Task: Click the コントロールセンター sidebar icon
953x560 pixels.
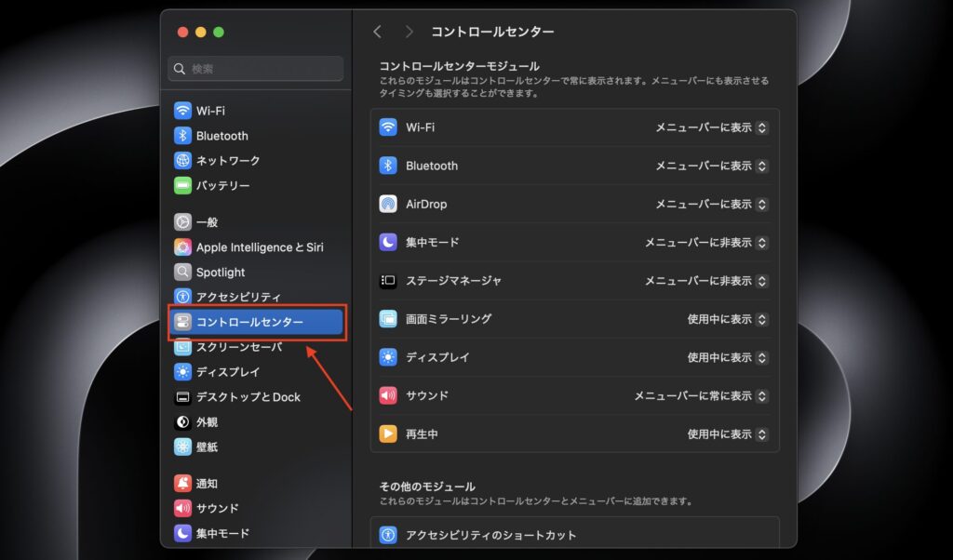Action: pos(182,322)
